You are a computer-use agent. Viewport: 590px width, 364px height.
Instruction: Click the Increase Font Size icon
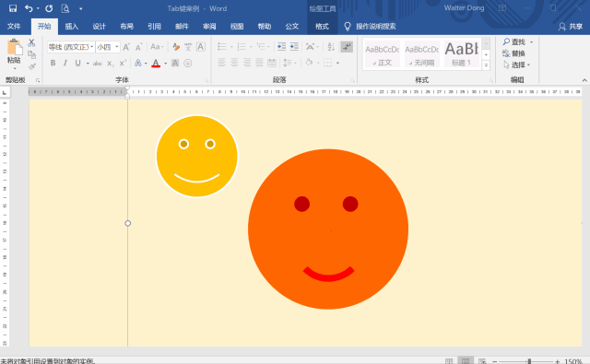tap(126, 47)
